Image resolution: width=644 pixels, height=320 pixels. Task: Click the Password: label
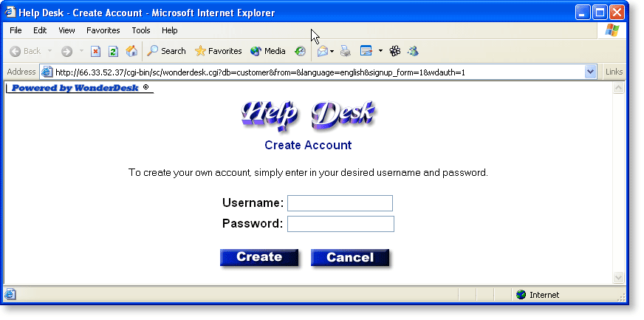pyautogui.click(x=253, y=223)
